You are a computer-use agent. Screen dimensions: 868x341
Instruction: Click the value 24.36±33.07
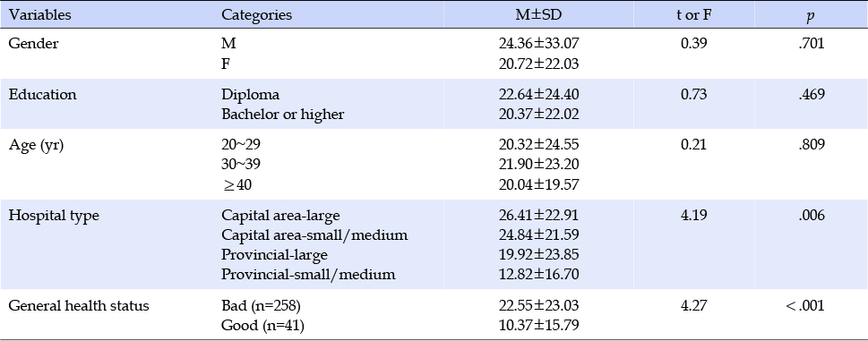[x=538, y=44]
